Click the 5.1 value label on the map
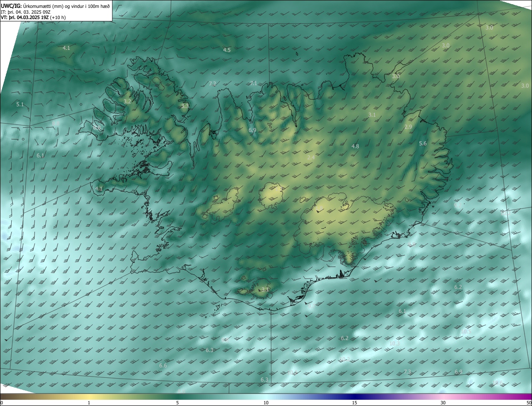 point(20,105)
